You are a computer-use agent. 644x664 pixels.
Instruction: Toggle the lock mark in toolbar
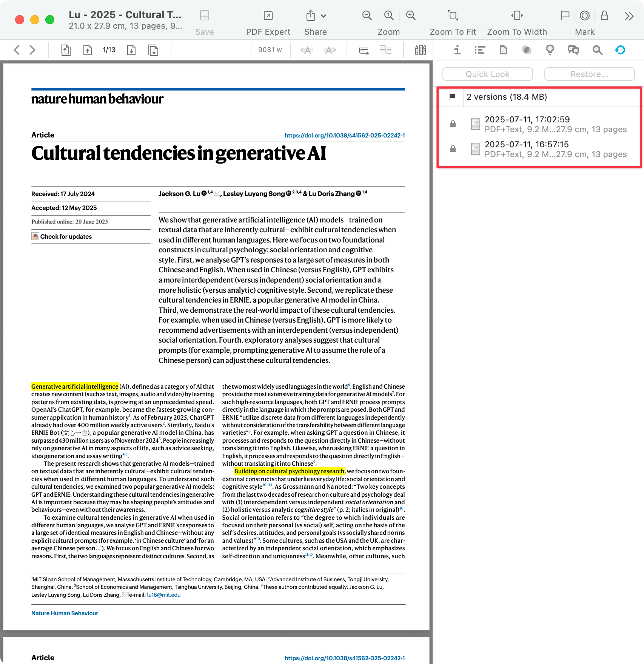(x=604, y=15)
